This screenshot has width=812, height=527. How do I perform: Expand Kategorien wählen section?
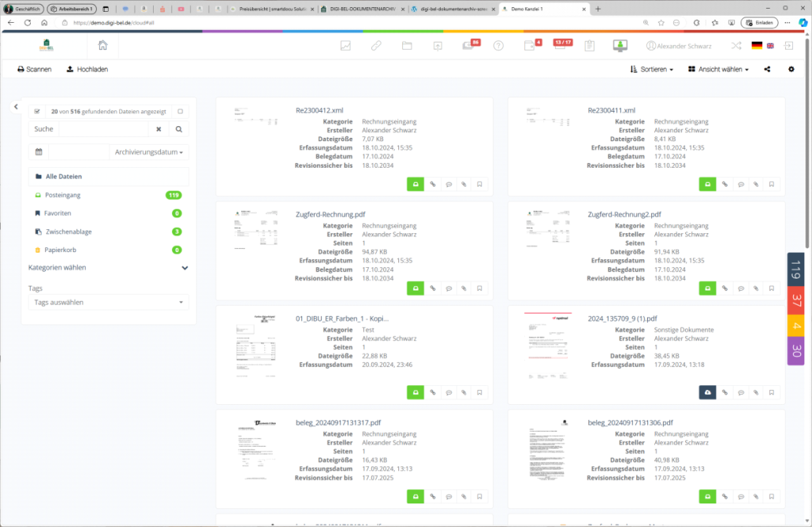pyautogui.click(x=108, y=268)
